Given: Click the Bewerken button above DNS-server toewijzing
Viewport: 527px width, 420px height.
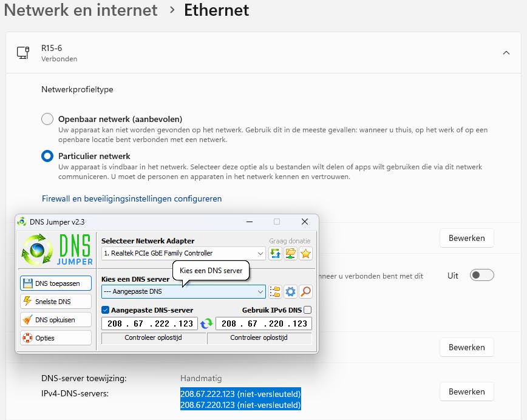Looking at the screenshot, I should 466,347.
